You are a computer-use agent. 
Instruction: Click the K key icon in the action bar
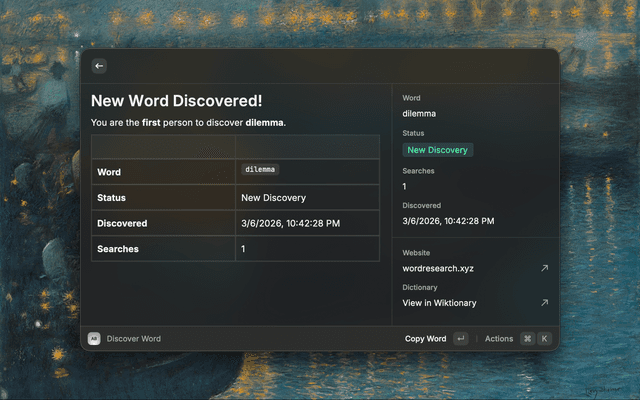pos(545,339)
